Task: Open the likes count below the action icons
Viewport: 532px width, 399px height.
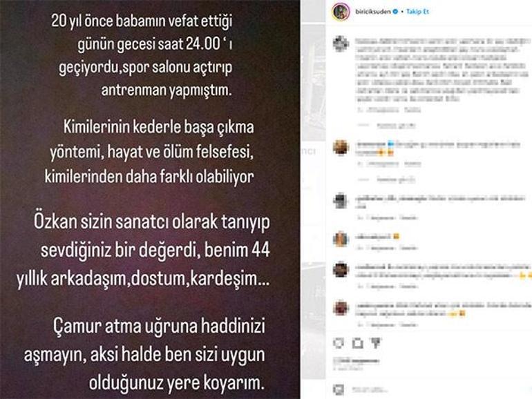Action: pos(357,361)
